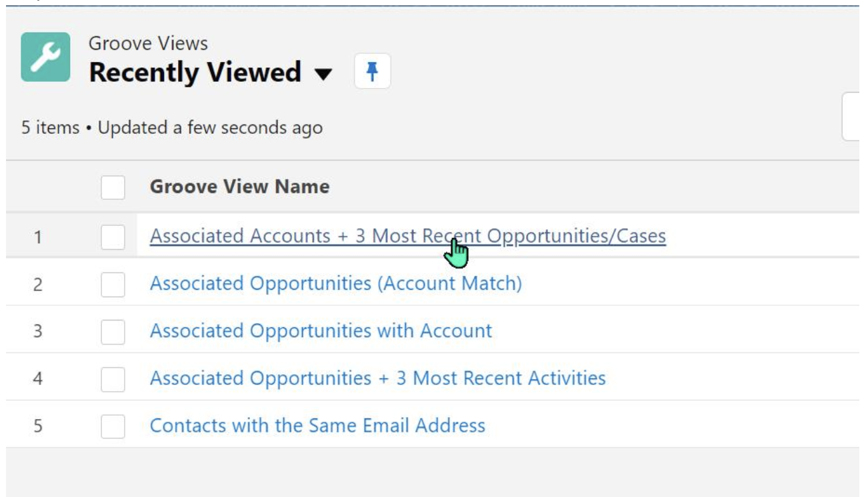868x497 pixels.
Task: Toggle the select-all checkbox in header
Action: [113, 187]
